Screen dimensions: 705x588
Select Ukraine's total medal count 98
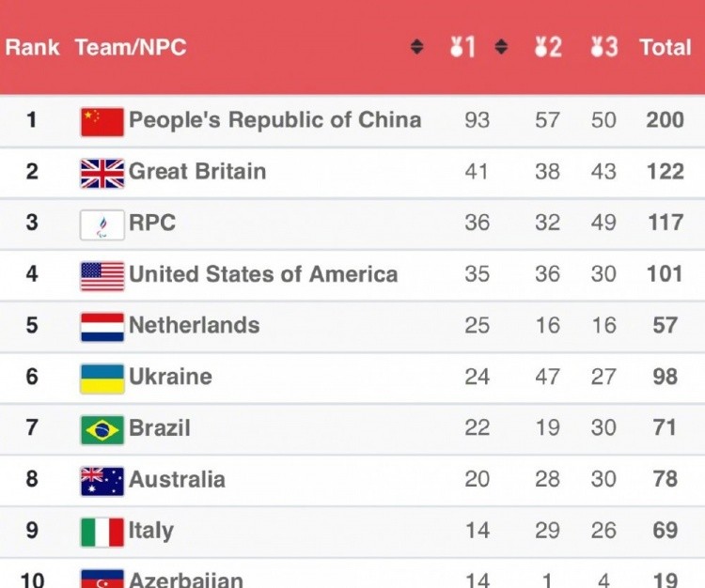point(665,377)
